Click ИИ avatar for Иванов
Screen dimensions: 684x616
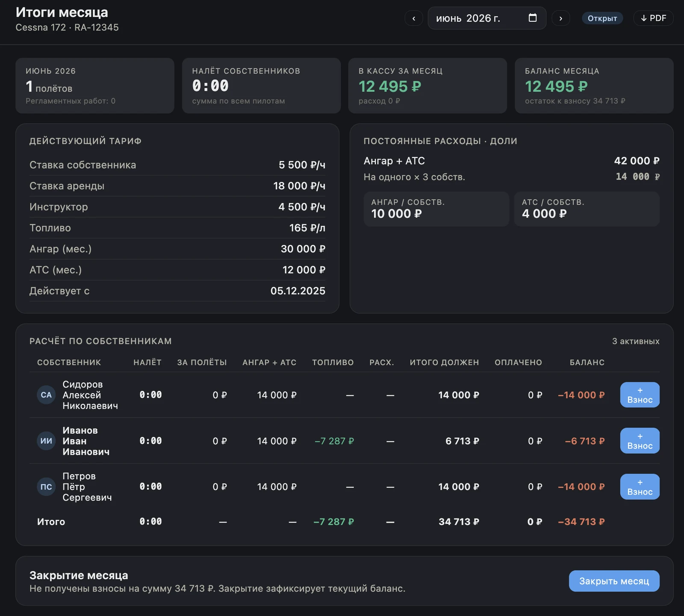point(46,441)
